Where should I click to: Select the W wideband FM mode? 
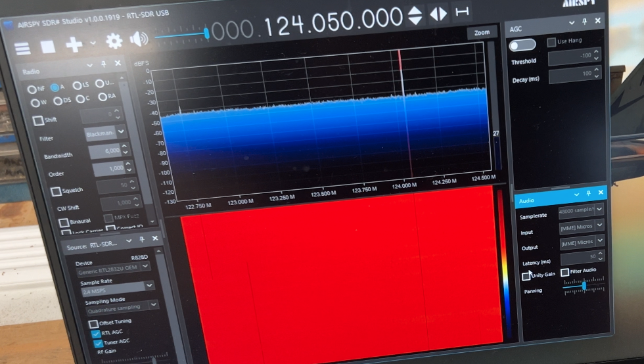(x=35, y=102)
